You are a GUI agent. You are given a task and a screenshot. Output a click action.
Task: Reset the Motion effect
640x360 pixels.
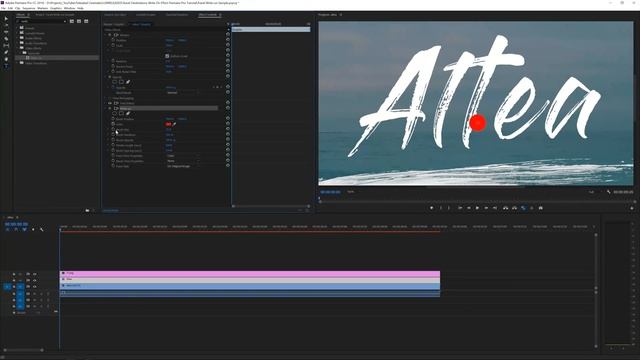[x=228, y=35]
